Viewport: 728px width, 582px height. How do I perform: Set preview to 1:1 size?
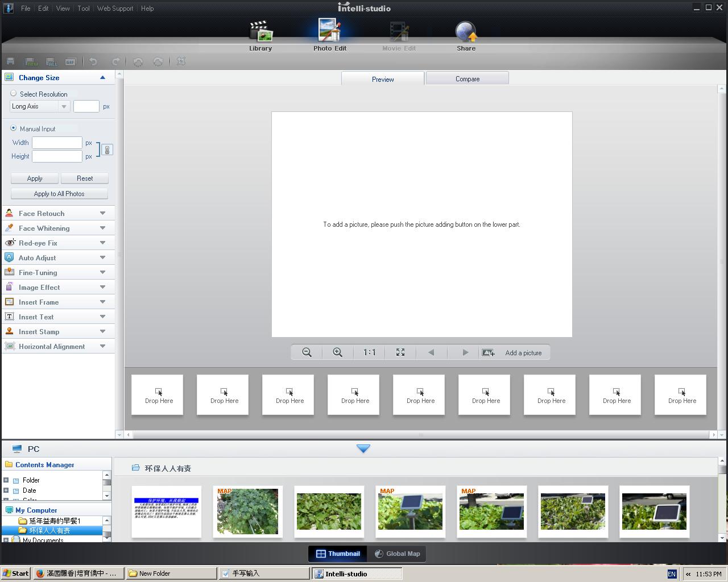coord(369,352)
